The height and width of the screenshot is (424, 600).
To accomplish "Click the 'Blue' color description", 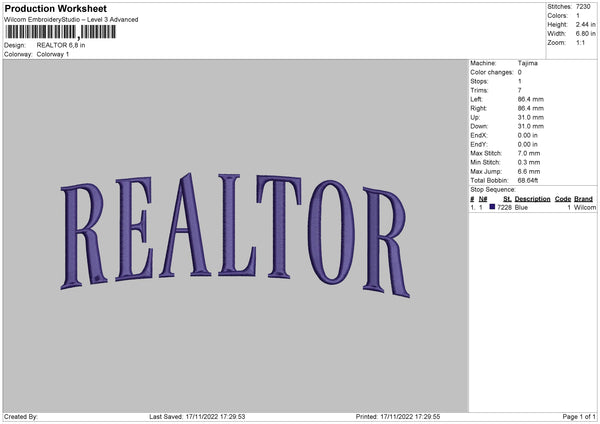I will pyautogui.click(x=521, y=207).
